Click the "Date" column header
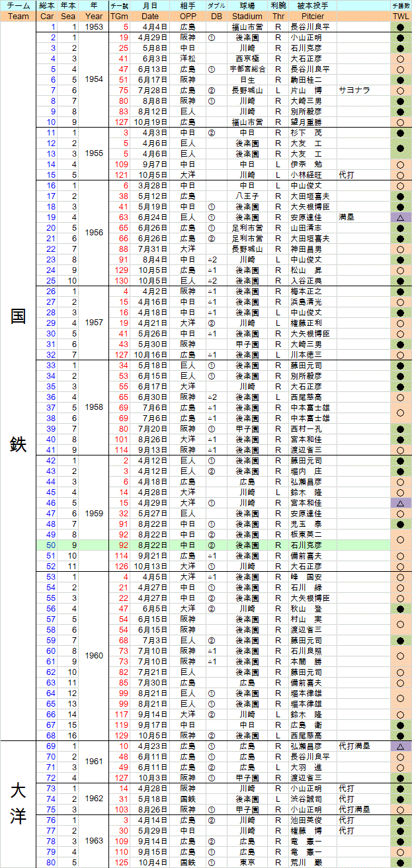412x868 pixels. [x=150, y=17]
